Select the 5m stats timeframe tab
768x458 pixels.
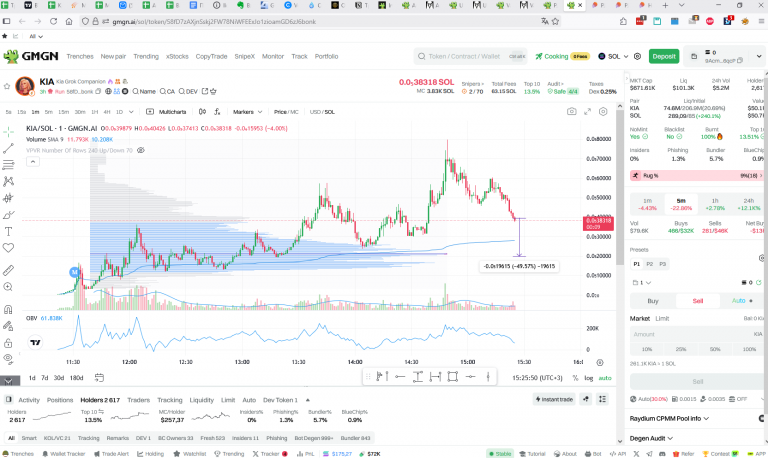click(681, 204)
